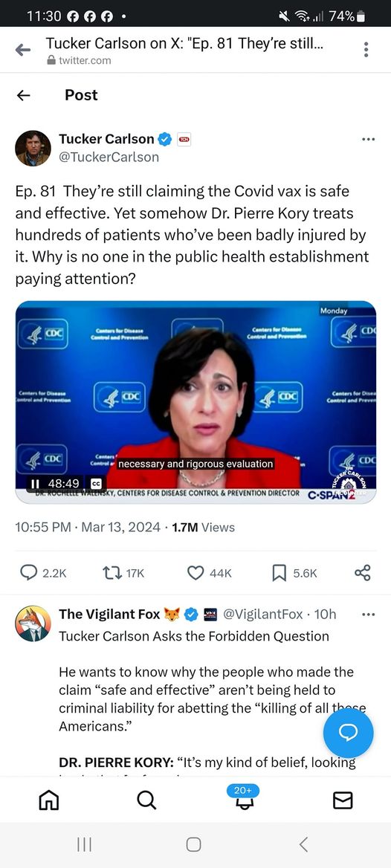This screenshot has width=391, height=868.
Task: Tap the Android recent apps button
Action: [84, 844]
